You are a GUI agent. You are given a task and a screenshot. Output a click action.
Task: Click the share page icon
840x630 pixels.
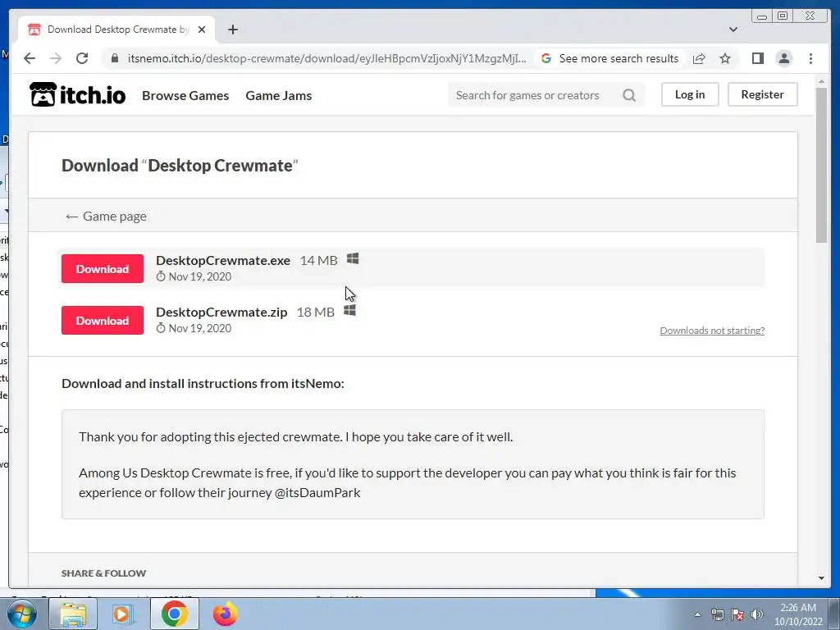pyautogui.click(x=699, y=58)
